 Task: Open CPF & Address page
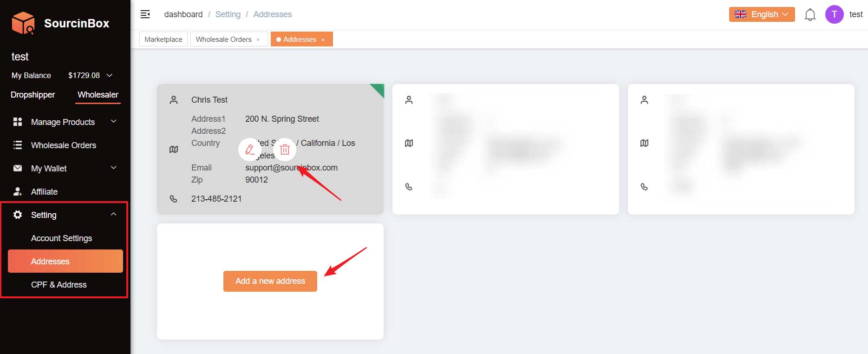[59, 284]
